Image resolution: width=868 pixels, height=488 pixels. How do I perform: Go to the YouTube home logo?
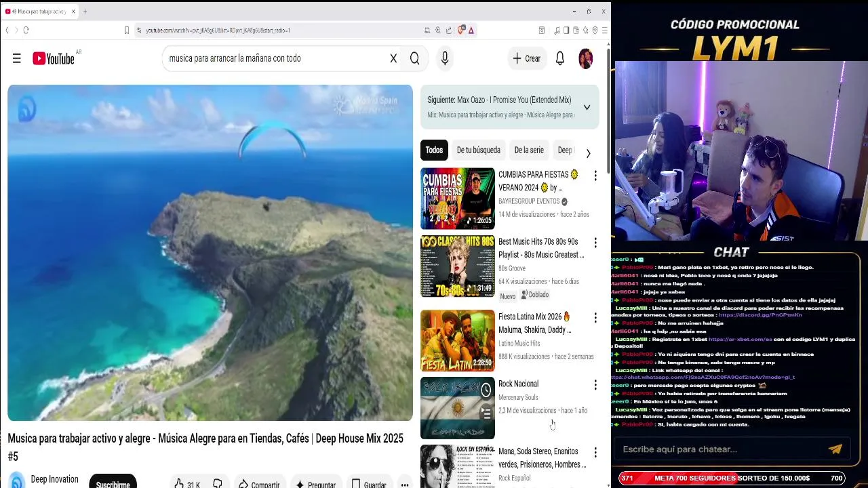[x=54, y=59]
